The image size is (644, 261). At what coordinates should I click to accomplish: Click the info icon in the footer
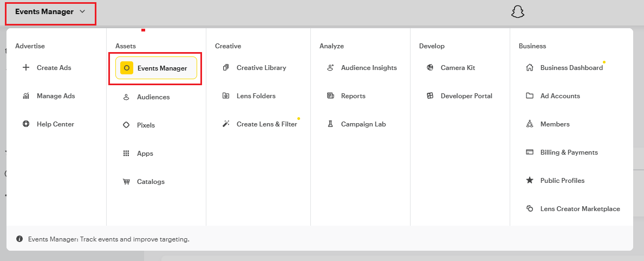tap(19, 239)
